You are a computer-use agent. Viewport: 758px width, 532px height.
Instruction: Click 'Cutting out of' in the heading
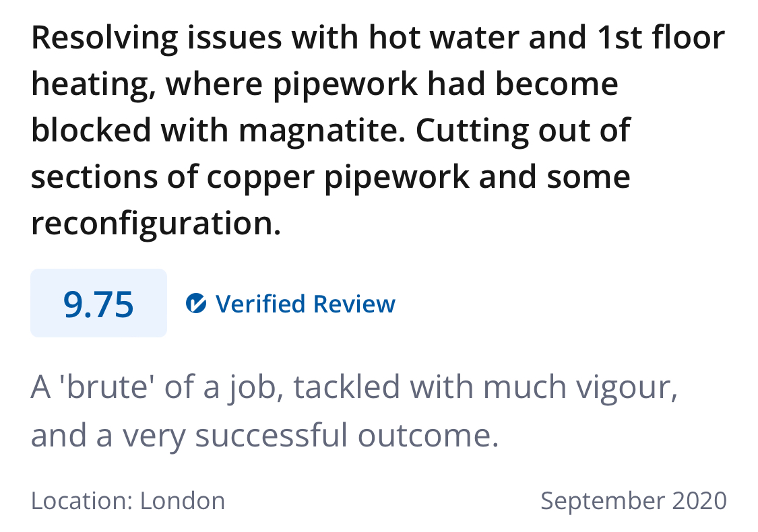(x=523, y=131)
